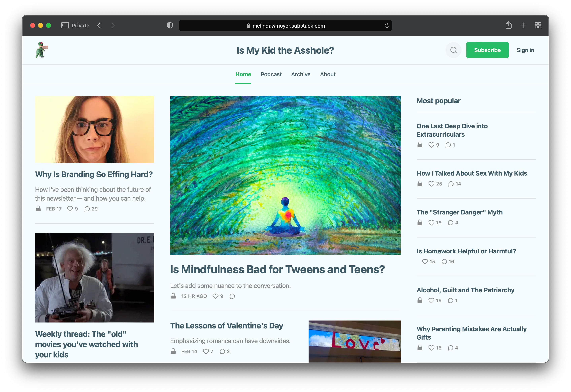Screen dimensions: 571x392
Task: Click the FEB 14 date
Action: (189, 351)
